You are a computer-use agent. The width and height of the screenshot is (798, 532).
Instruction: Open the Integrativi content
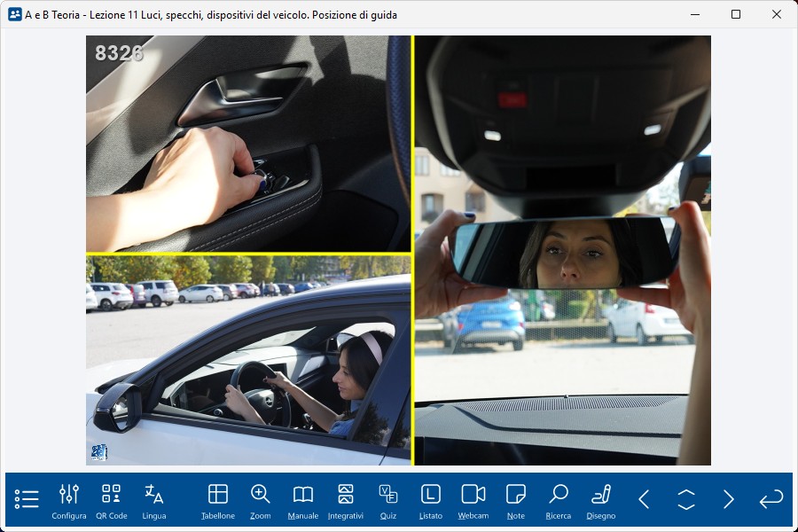point(346,501)
